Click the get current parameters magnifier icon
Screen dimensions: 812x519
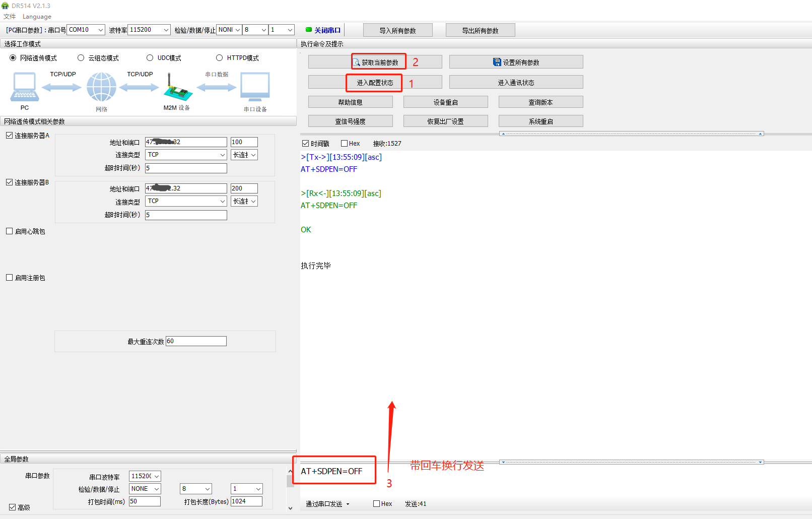(357, 62)
